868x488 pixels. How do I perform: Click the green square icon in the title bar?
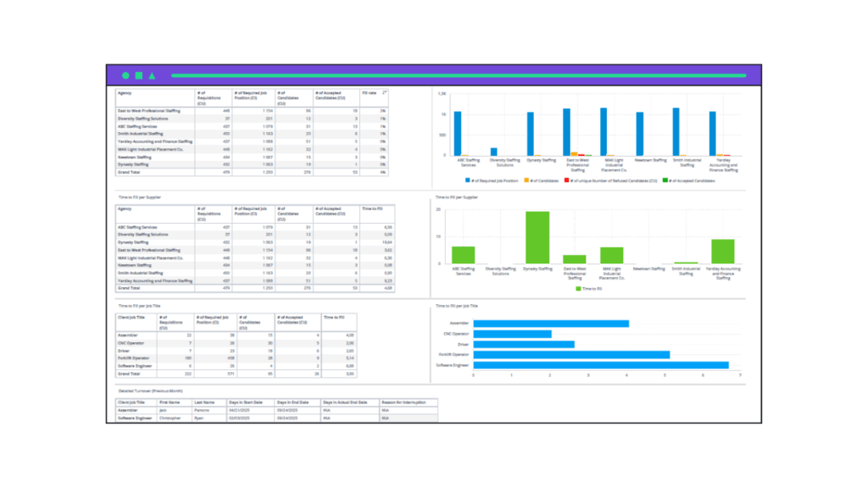[138, 75]
